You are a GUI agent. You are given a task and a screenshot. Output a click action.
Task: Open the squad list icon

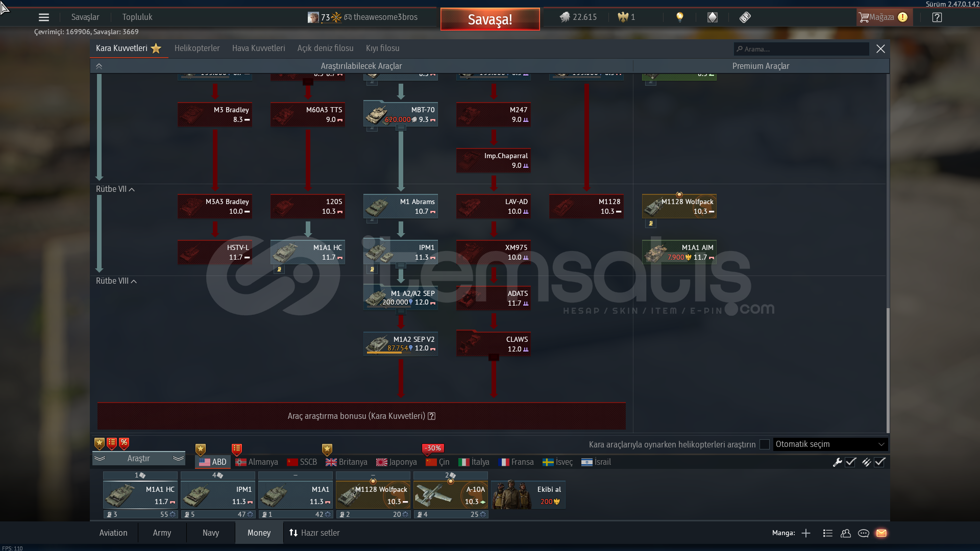click(828, 533)
